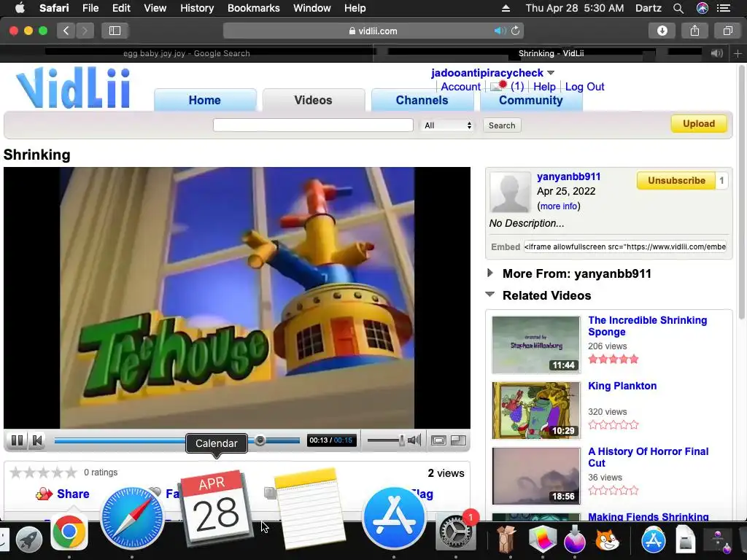Screen dimensions: 747x560
Task: Click the Log Out link
Action: click(584, 87)
